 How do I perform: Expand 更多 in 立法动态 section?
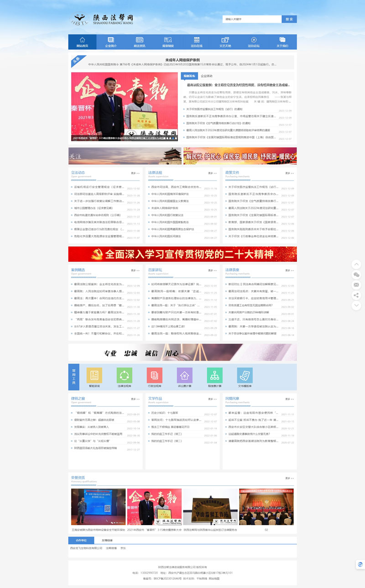click(x=135, y=173)
